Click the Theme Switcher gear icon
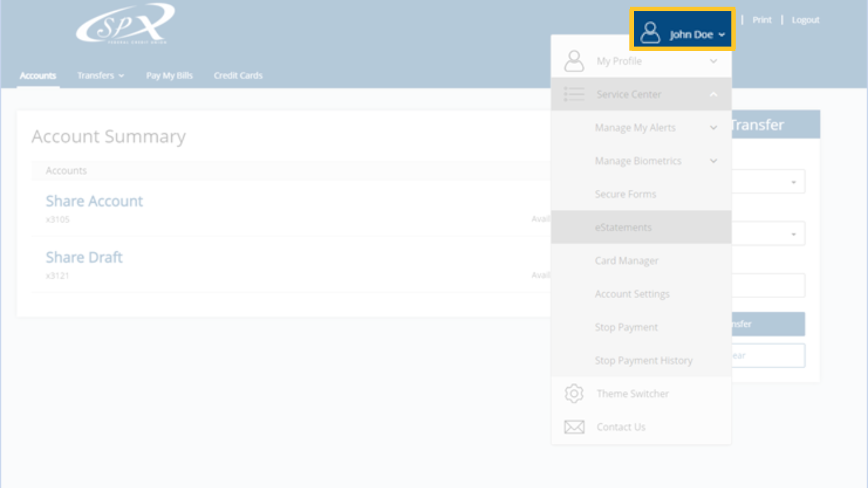 574,394
